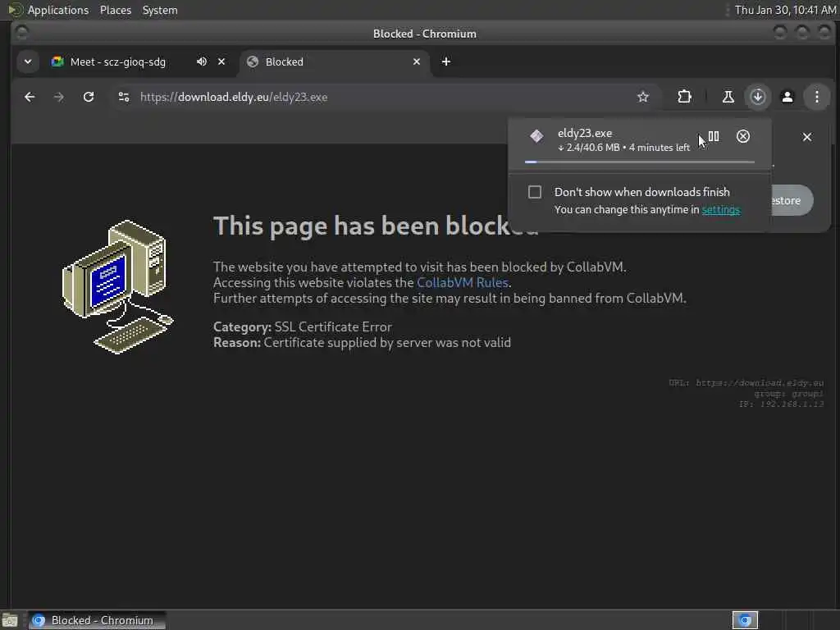Click the show desktop icon in taskbar
The image size is (840, 630).
point(10,620)
